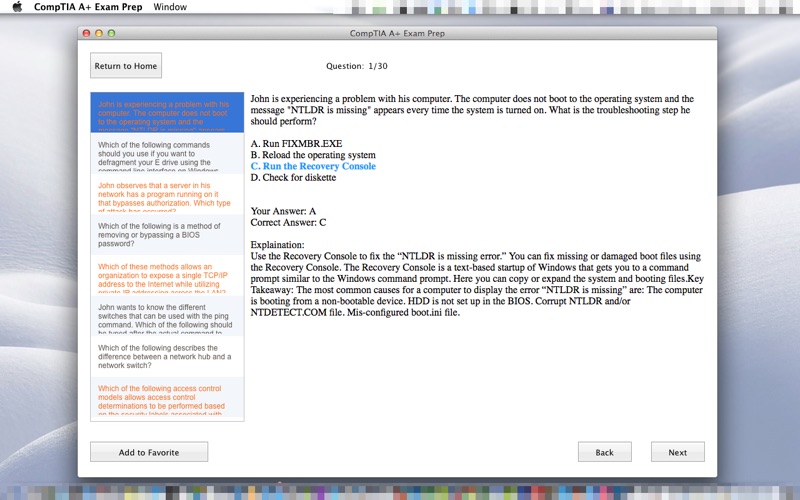The image size is (800, 500).
Task: Advance to the next question
Action: [x=678, y=452]
